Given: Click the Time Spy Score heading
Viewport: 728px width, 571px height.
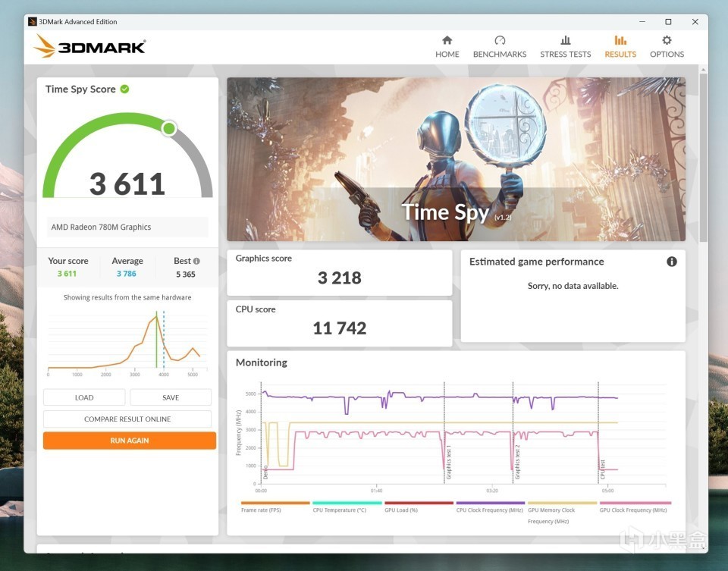Looking at the screenshot, I should coord(80,89).
